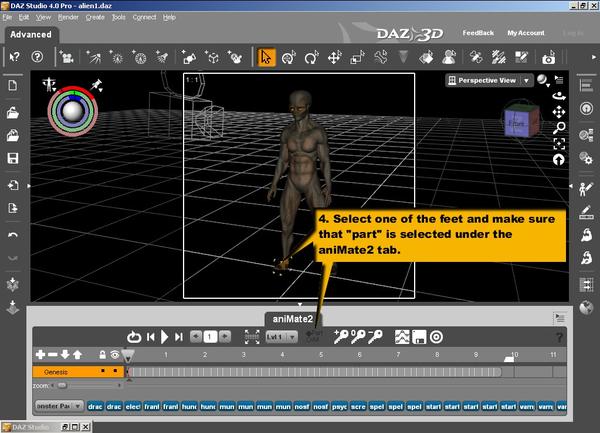Create a new file from left sidebar
Viewport: 600px width, 433px height.
(x=13, y=85)
